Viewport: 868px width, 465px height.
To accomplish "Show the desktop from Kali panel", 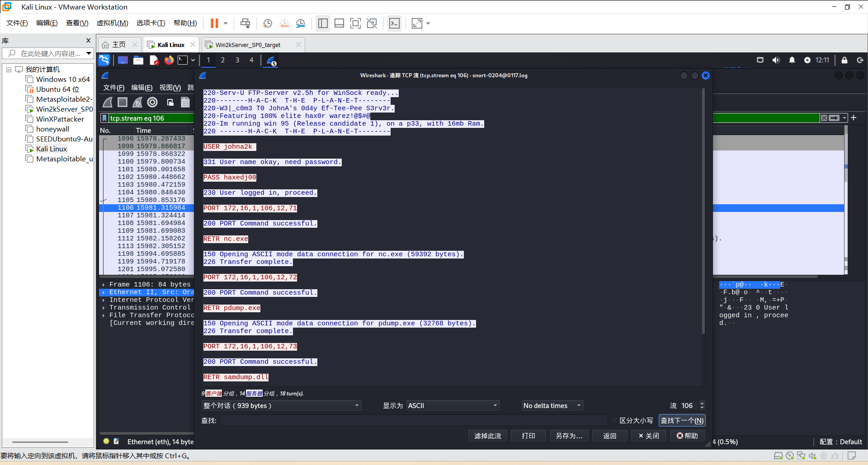I will (x=123, y=60).
